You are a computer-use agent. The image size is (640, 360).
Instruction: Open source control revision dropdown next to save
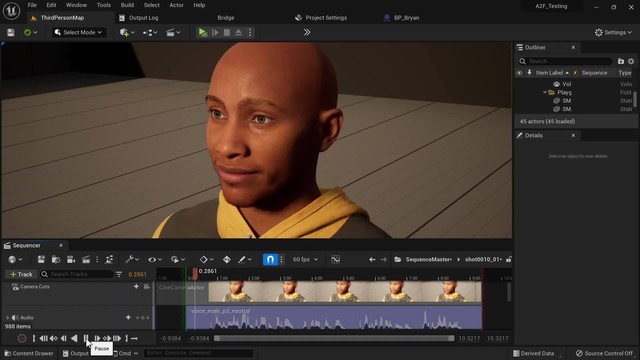click(31, 32)
